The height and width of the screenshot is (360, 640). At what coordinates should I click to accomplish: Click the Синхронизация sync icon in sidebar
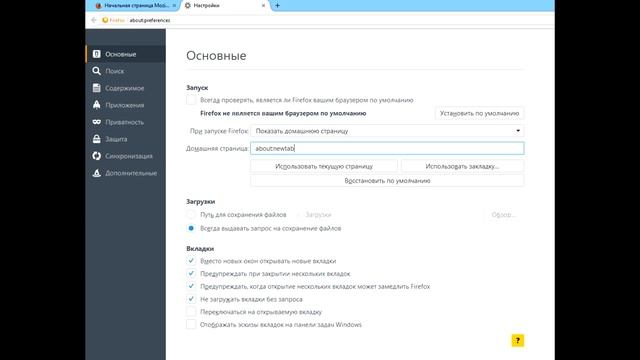tap(96, 156)
